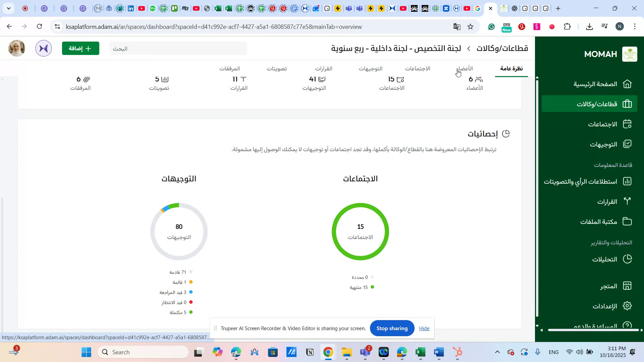Click the breadcrumb chevron next to لجنة التخصيص
The image size is (644, 362).
pos(468,48)
